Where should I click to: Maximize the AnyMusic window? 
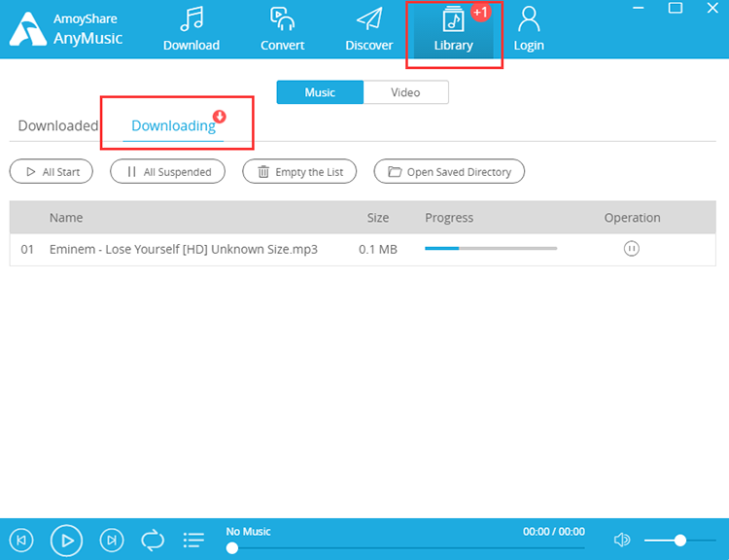pyautogui.click(x=676, y=8)
